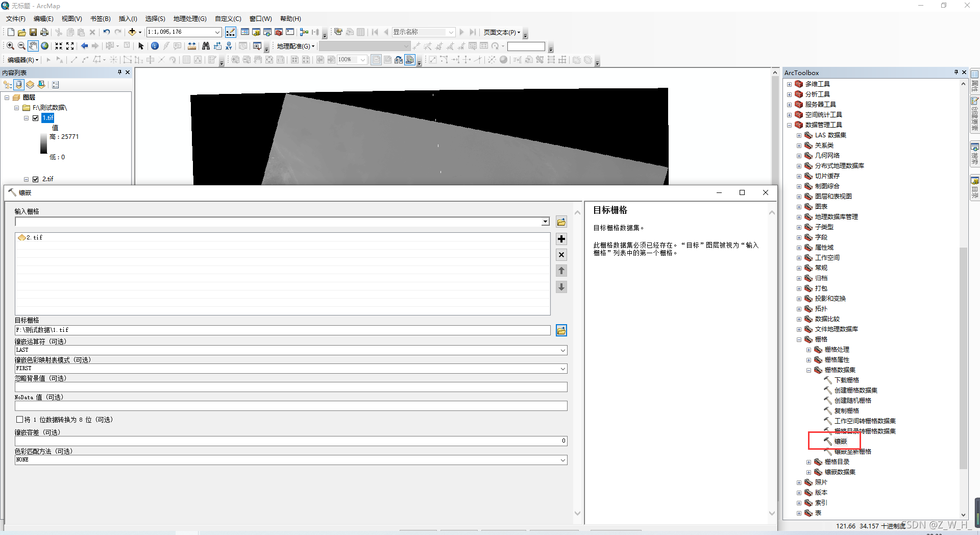Image resolution: width=980 pixels, height=535 pixels.
Task: Open the input raster dropdown list
Action: pos(546,222)
